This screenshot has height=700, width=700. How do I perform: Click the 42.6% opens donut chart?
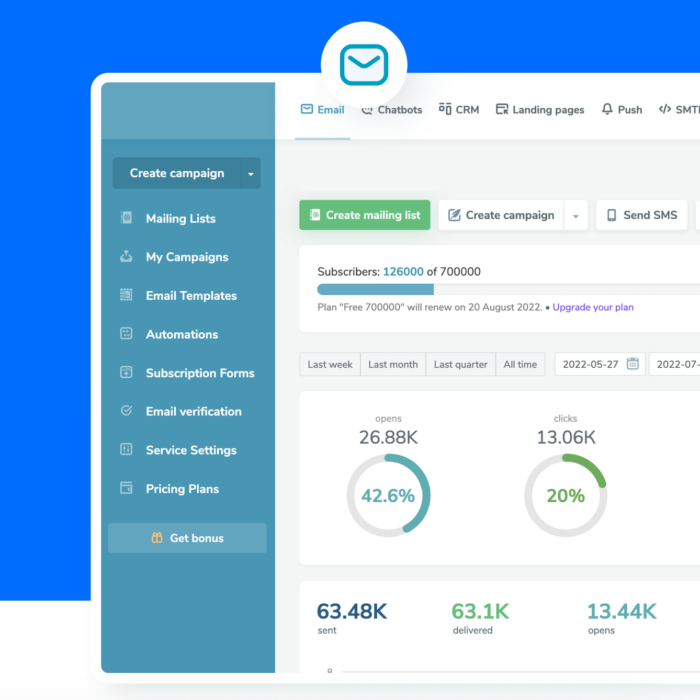[x=388, y=495]
